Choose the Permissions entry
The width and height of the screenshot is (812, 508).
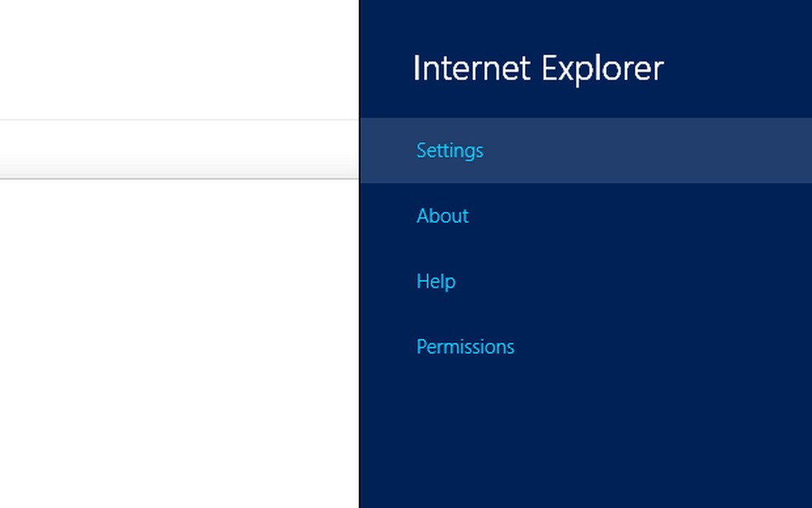pos(465,347)
